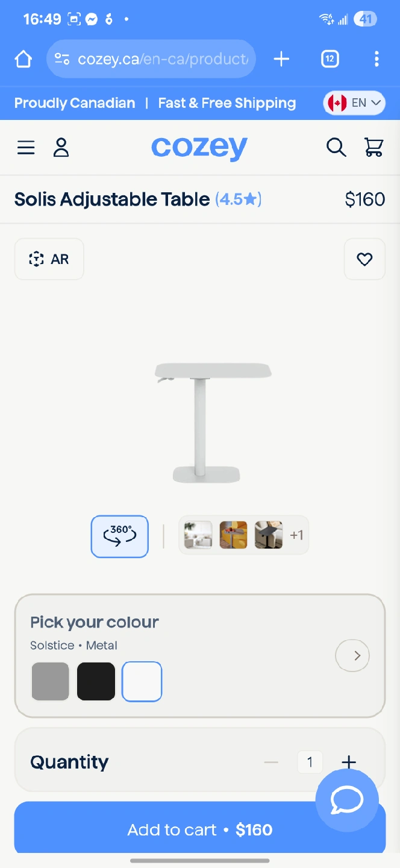Screen dimensions: 400x868
Task: Open the user account icon
Action: [x=61, y=148]
